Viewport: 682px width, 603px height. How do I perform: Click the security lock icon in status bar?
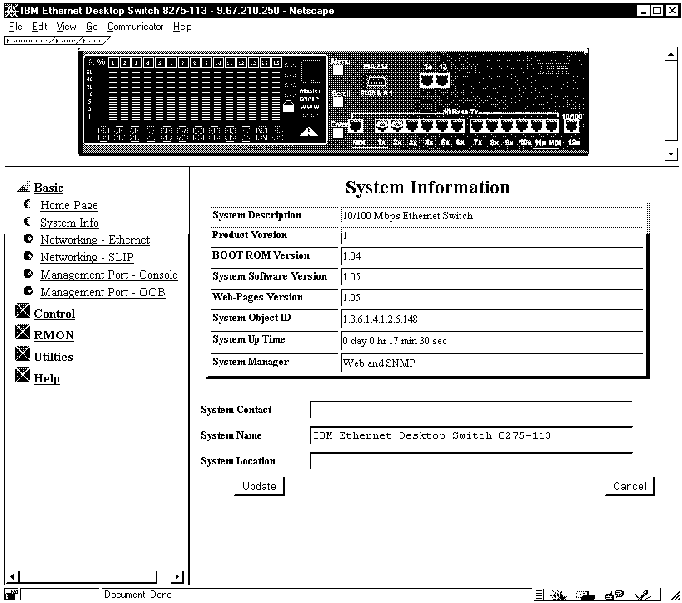point(11,594)
